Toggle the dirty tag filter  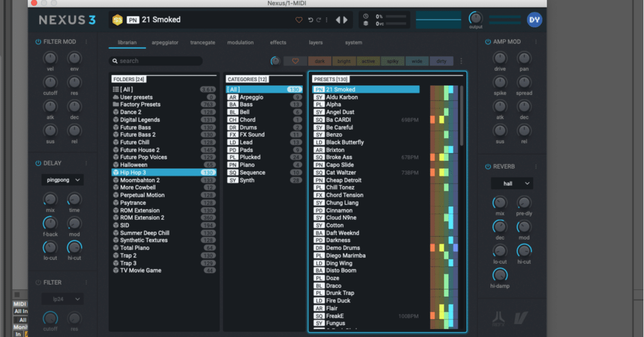pos(442,61)
